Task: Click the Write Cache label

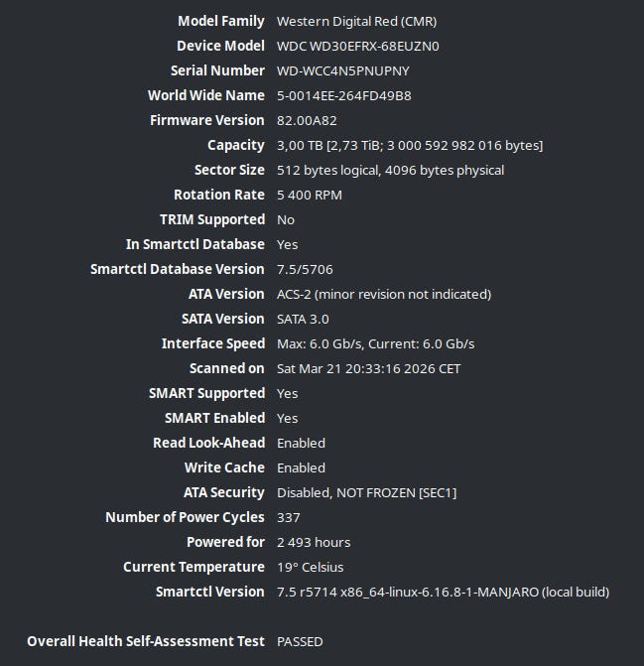Action: pyautogui.click(x=224, y=467)
